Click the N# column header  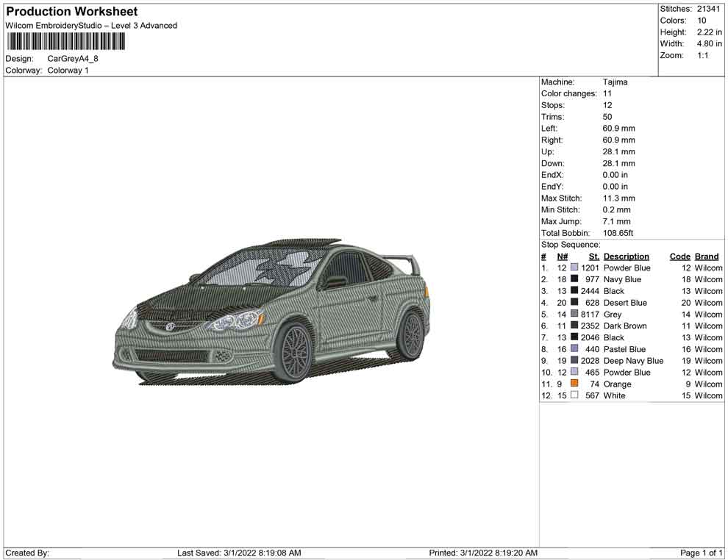562,256
